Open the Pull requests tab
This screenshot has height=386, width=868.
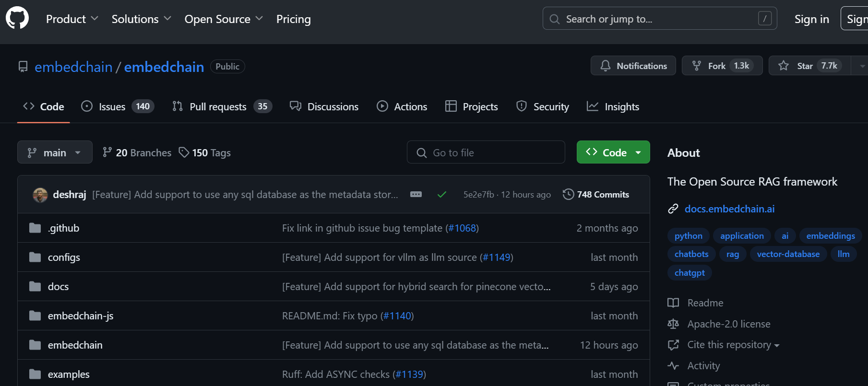[222, 106]
